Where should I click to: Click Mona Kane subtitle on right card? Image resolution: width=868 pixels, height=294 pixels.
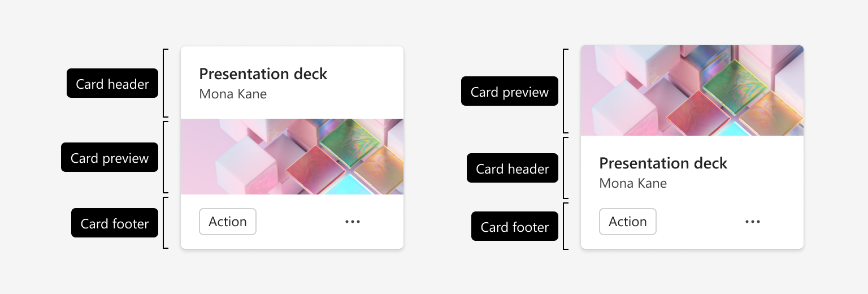(x=633, y=183)
